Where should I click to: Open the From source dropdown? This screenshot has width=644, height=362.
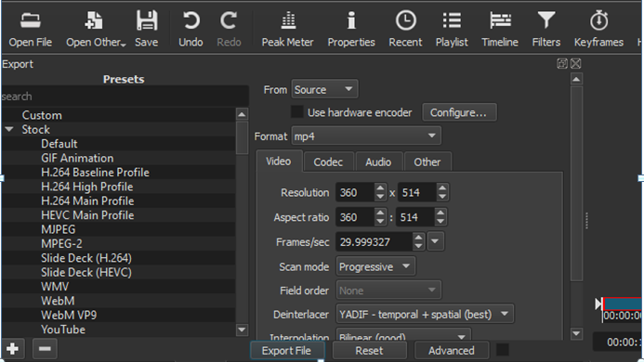[324, 89]
